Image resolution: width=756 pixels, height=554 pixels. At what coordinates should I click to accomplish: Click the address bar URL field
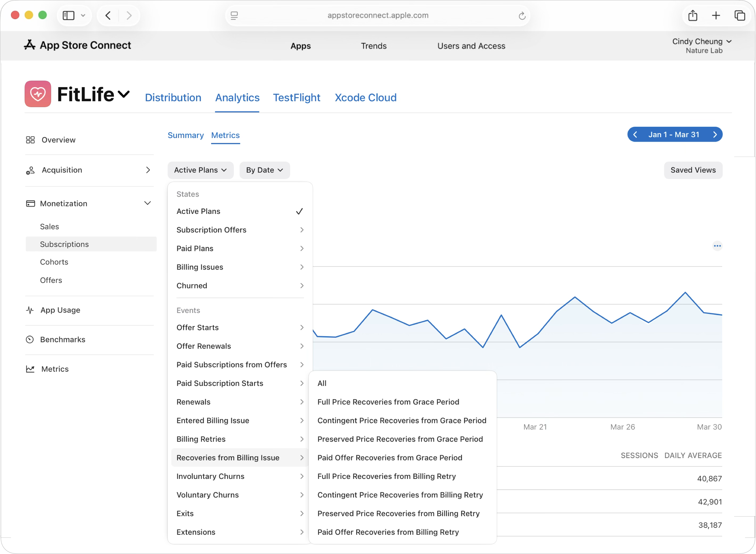[x=378, y=15]
